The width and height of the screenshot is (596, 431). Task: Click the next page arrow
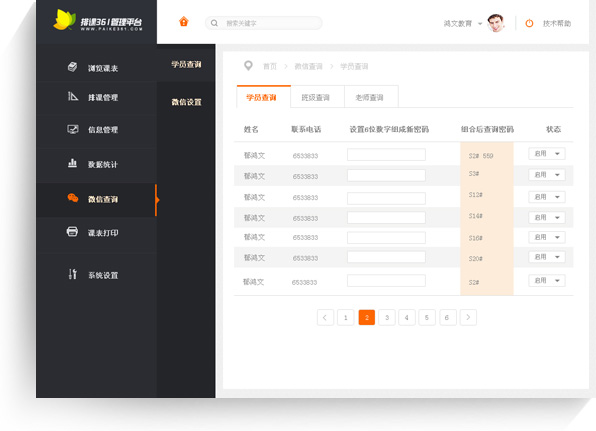pos(468,317)
